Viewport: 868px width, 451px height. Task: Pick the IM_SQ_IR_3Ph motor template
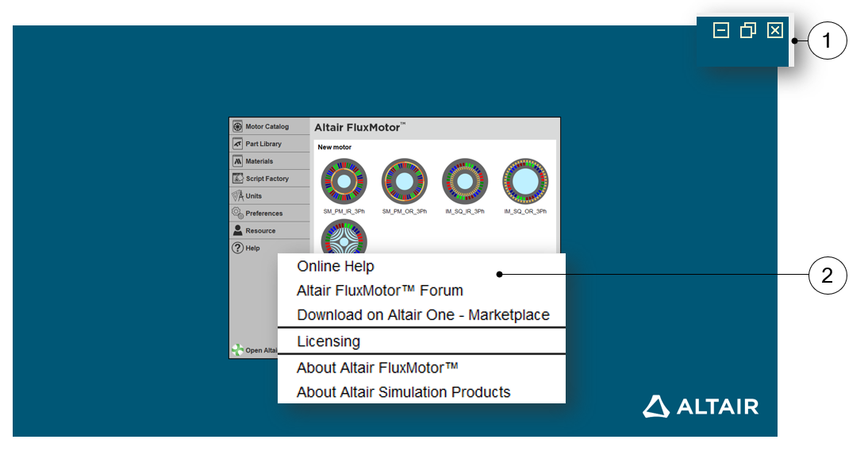pos(464,182)
